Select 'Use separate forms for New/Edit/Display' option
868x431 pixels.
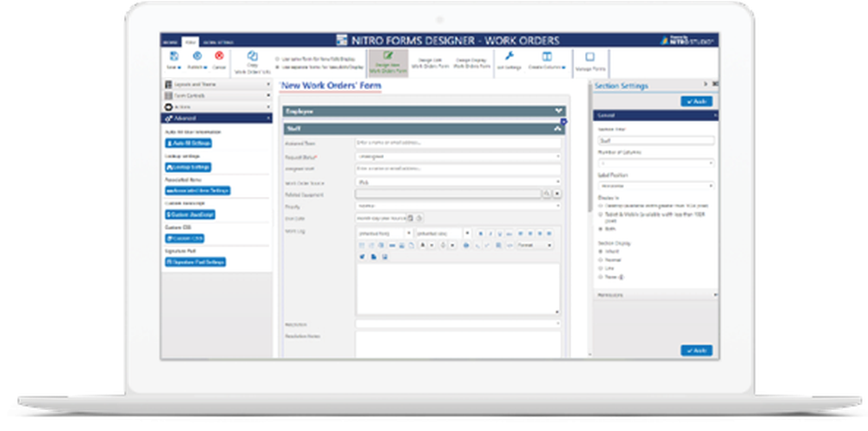point(278,67)
